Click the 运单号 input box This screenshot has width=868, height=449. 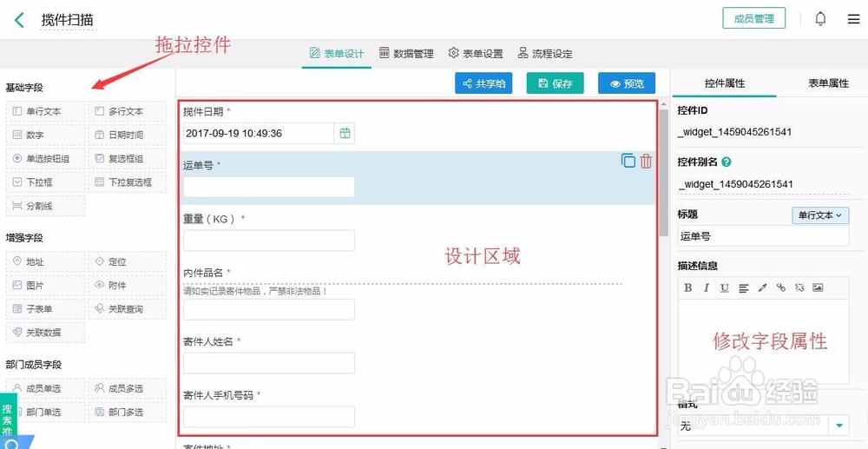click(269, 187)
